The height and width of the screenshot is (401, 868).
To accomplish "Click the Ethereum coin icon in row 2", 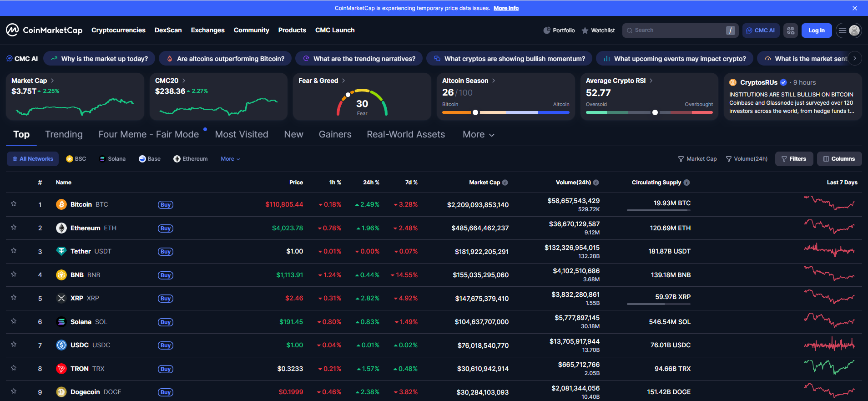I will (61, 228).
